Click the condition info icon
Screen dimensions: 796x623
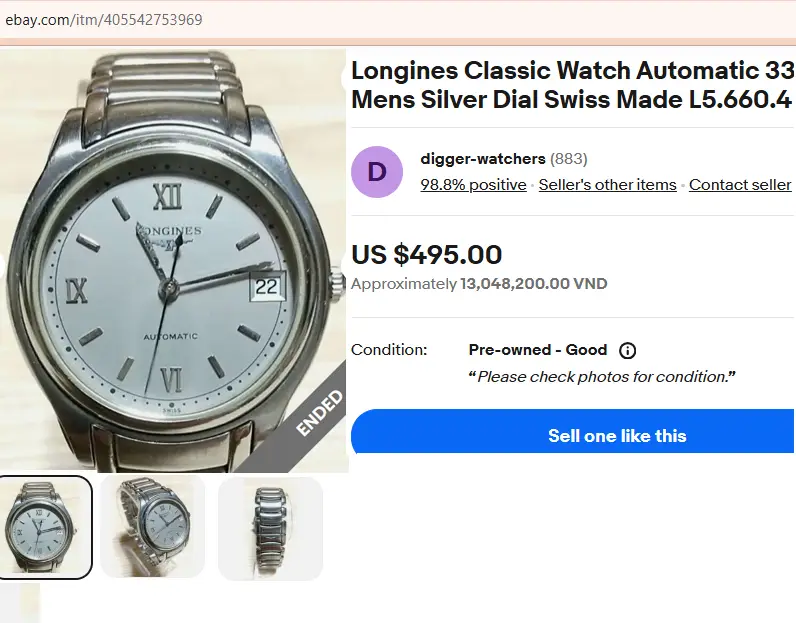(628, 351)
